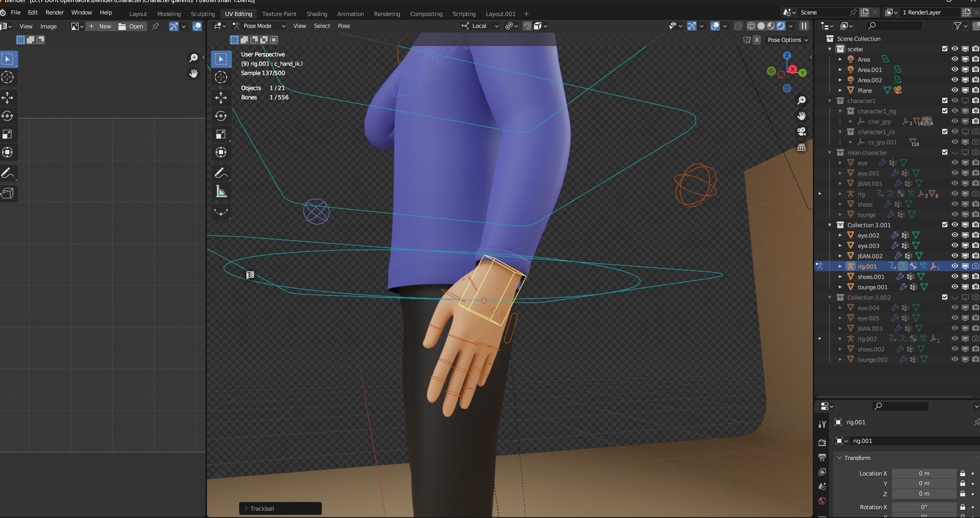
Task: Click the Rotation X value field
Action: coord(924,507)
